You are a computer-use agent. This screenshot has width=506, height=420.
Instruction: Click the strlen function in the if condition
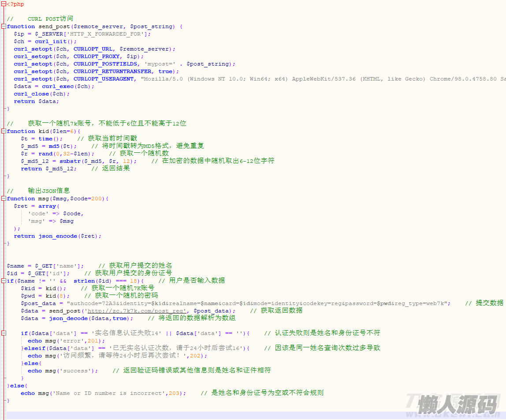84,281
